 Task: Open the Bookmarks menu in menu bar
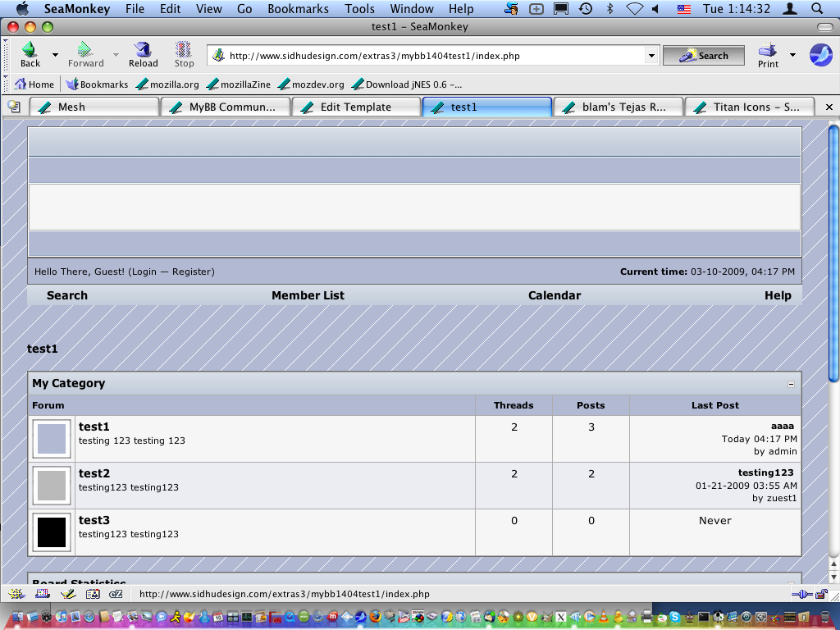[x=298, y=9]
